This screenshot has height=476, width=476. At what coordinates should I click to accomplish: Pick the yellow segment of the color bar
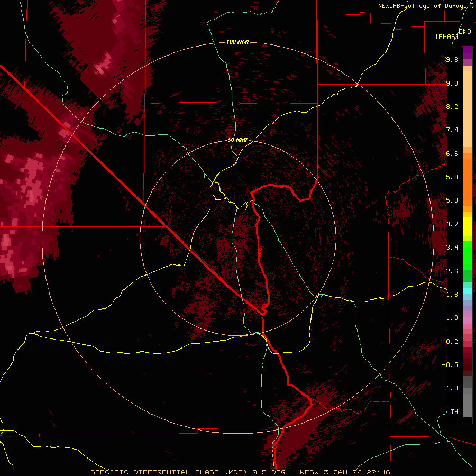[x=467, y=226]
